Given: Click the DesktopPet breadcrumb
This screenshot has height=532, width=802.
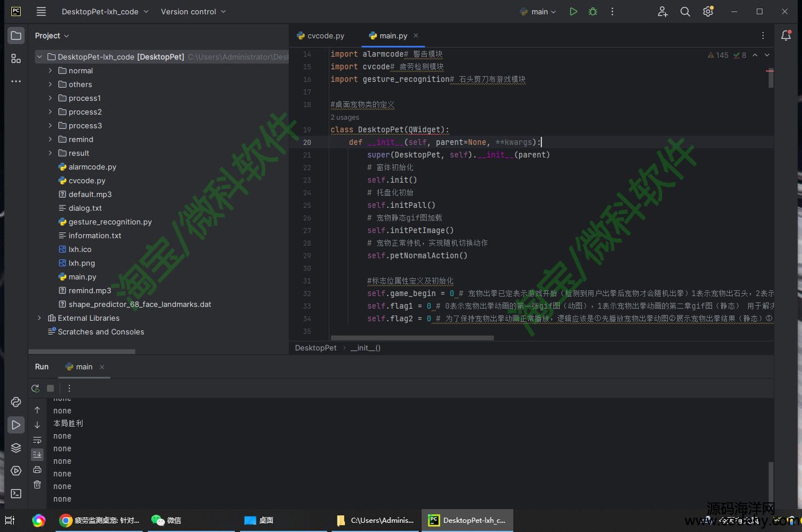Looking at the screenshot, I should tap(316, 348).
